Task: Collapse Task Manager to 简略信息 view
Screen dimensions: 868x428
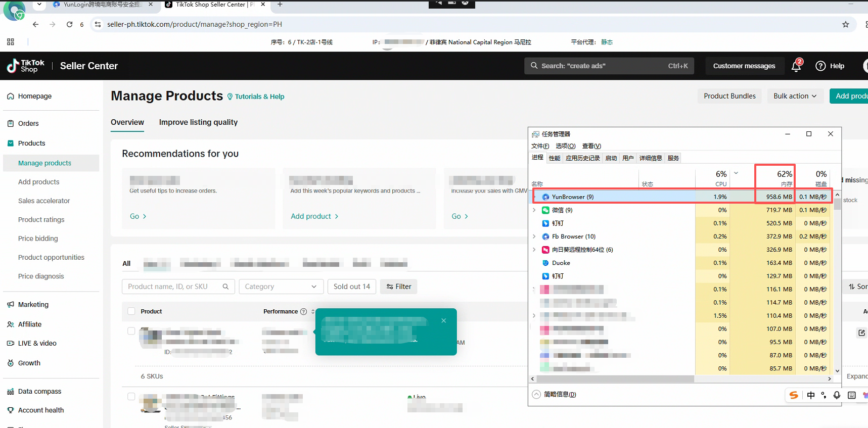Action: pyautogui.click(x=555, y=395)
